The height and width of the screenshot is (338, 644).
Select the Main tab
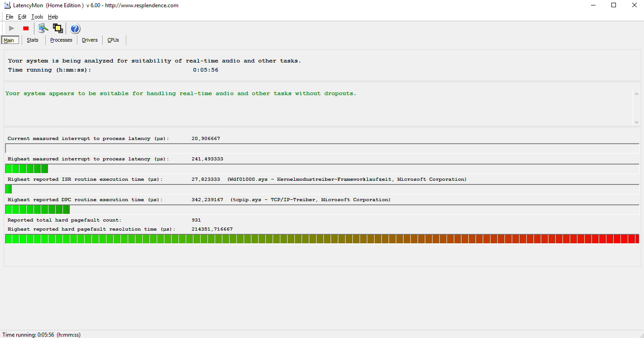pos(9,40)
